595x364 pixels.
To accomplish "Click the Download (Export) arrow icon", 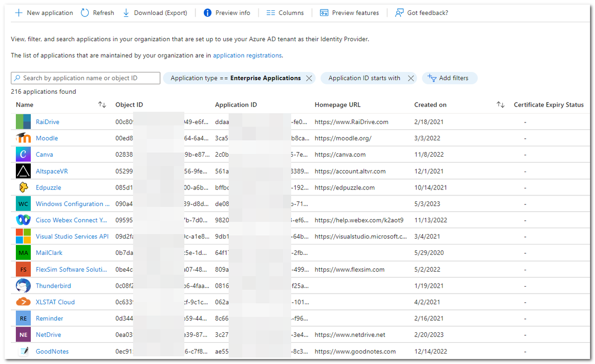I will pos(126,13).
